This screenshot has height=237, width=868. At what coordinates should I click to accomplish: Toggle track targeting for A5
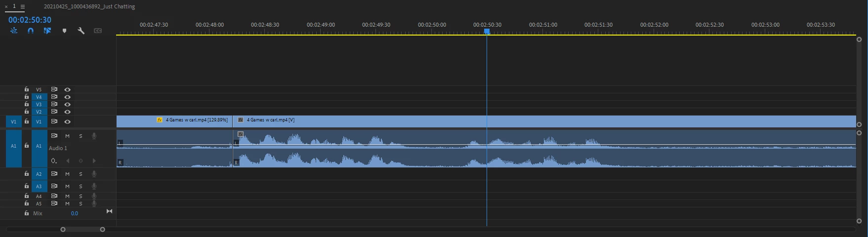click(39, 203)
